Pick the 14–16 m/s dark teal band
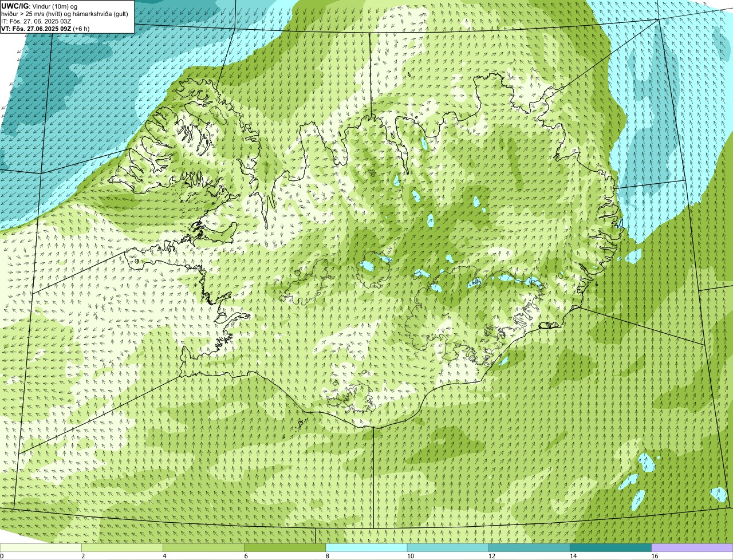Screen dimensions: 733x560 tap(611, 548)
